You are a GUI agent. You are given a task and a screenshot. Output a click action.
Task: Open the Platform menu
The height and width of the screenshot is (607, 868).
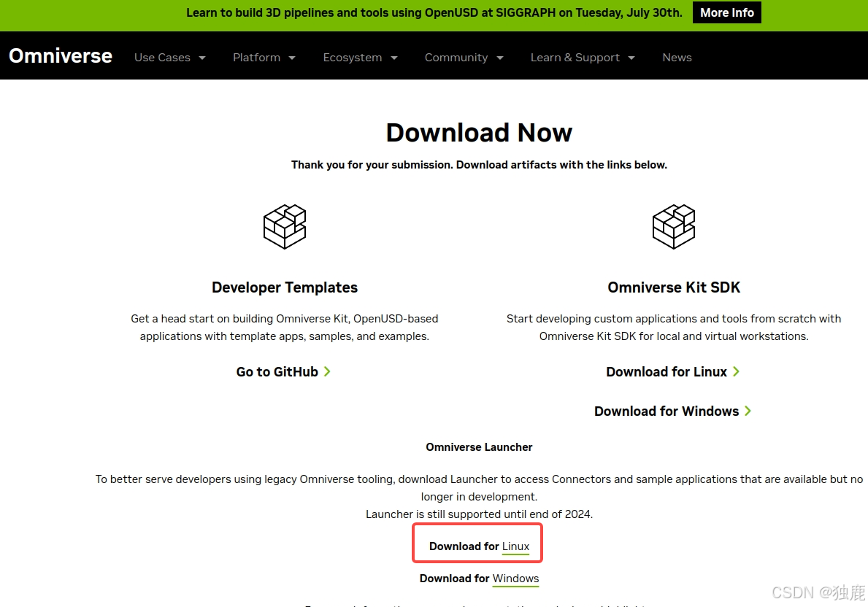pyautogui.click(x=256, y=58)
